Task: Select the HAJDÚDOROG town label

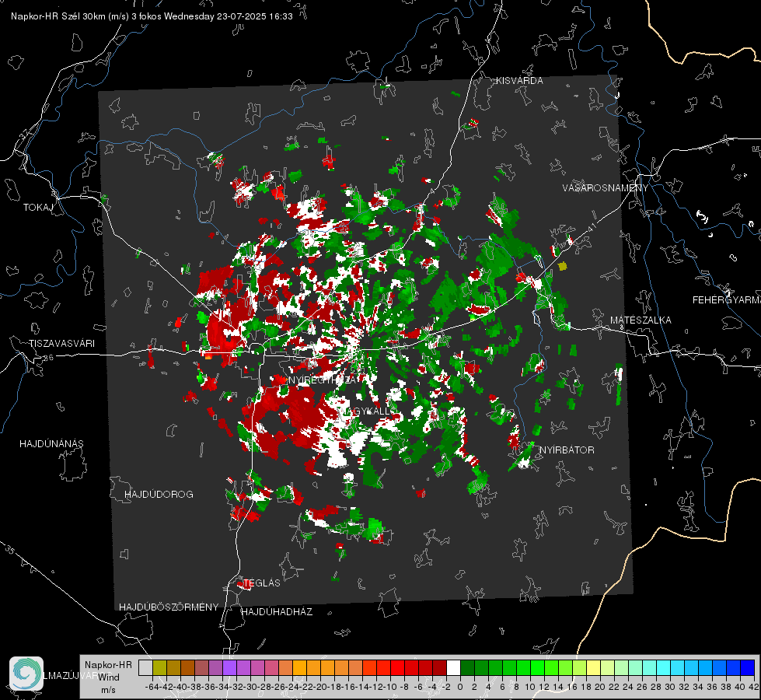Action: [x=159, y=495]
